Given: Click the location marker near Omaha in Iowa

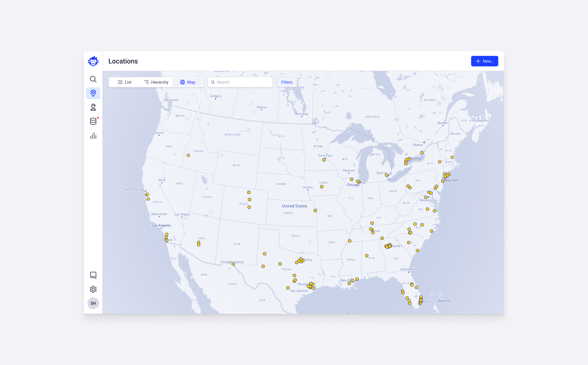Looking at the screenshot, I should click(x=322, y=187).
